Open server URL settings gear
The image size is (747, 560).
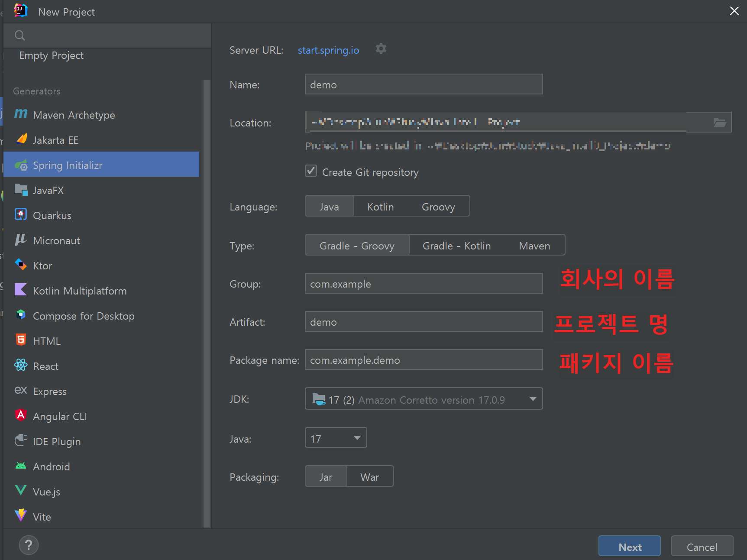[381, 49]
